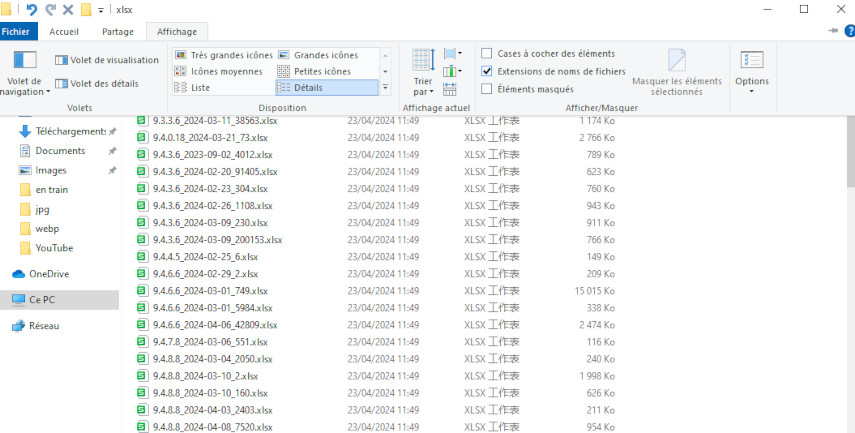Screen dimensions: 855x433
Task: Click the Undo icon in the title bar
Action: click(32, 9)
